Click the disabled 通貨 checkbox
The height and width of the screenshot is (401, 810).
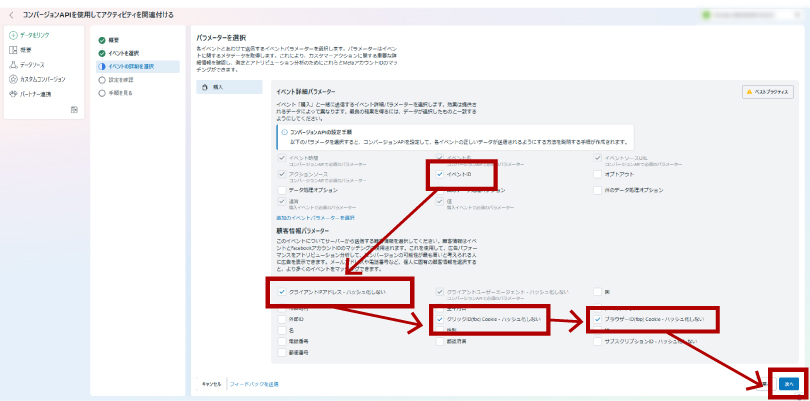click(282, 201)
